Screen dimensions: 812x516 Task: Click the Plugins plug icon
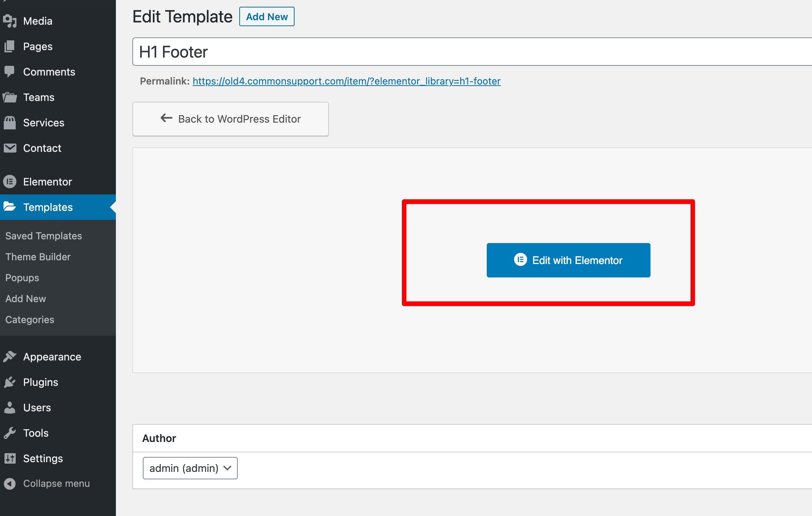click(10, 382)
